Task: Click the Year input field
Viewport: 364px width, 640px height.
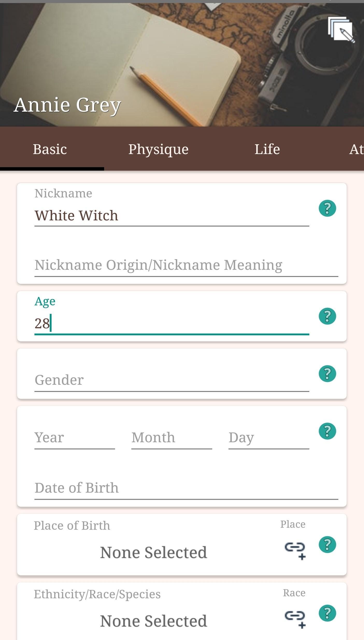Action: [x=75, y=438]
